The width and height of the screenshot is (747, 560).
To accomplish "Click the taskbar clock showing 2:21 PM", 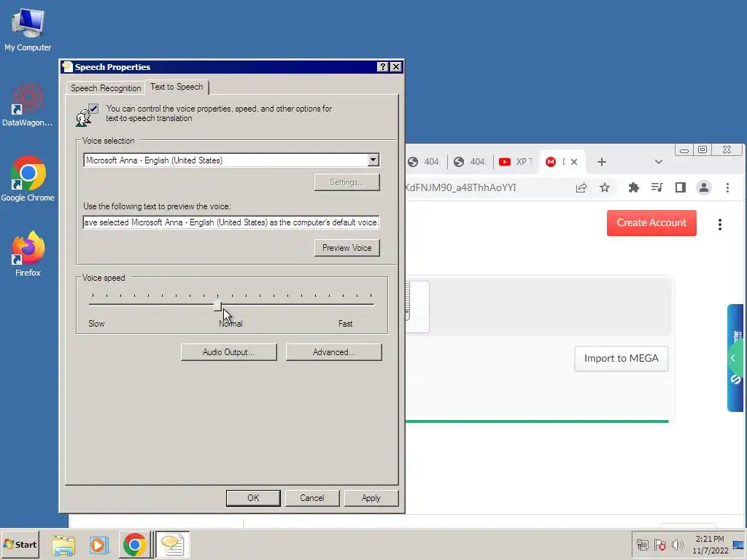I will pos(710,545).
